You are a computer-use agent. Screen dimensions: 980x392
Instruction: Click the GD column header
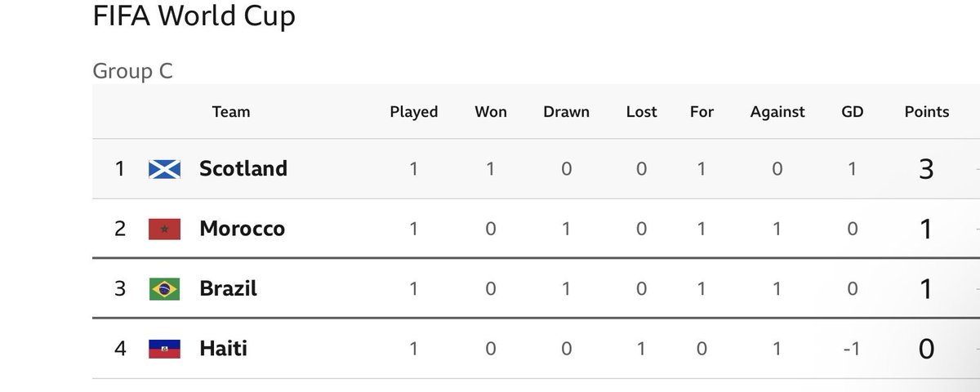pyautogui.click(x=852, y=112)
